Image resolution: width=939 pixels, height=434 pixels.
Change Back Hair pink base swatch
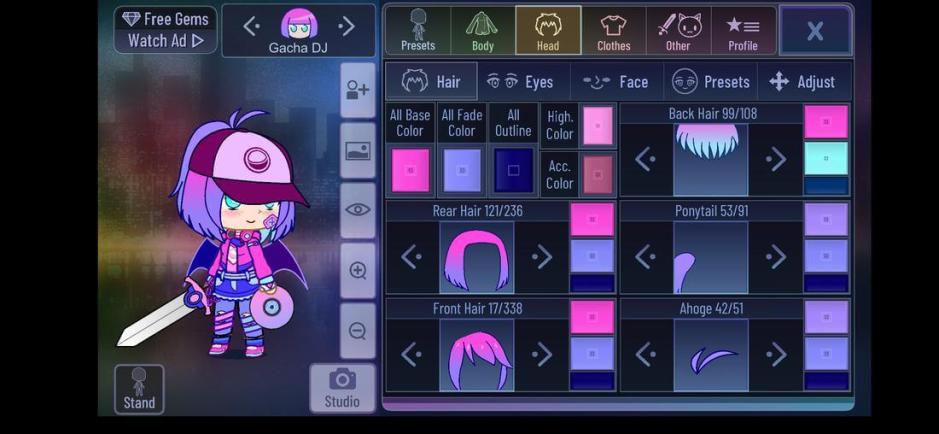tap(826, 122)
